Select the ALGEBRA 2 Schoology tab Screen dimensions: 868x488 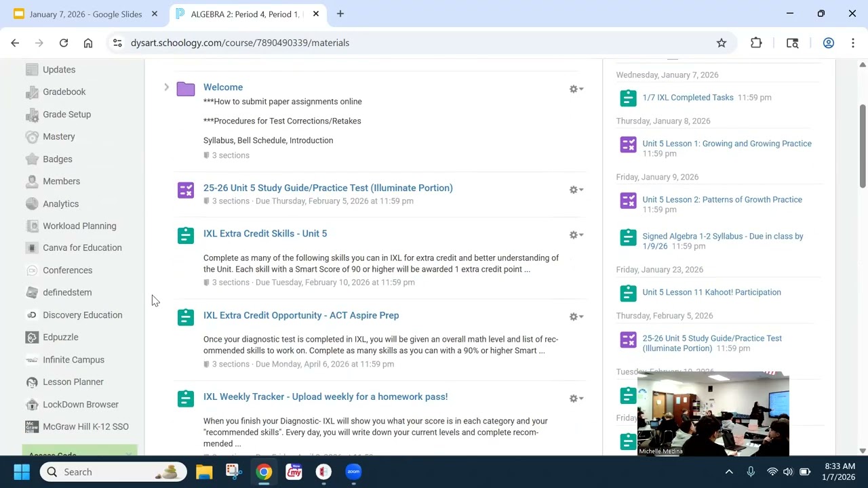[246, 14]
